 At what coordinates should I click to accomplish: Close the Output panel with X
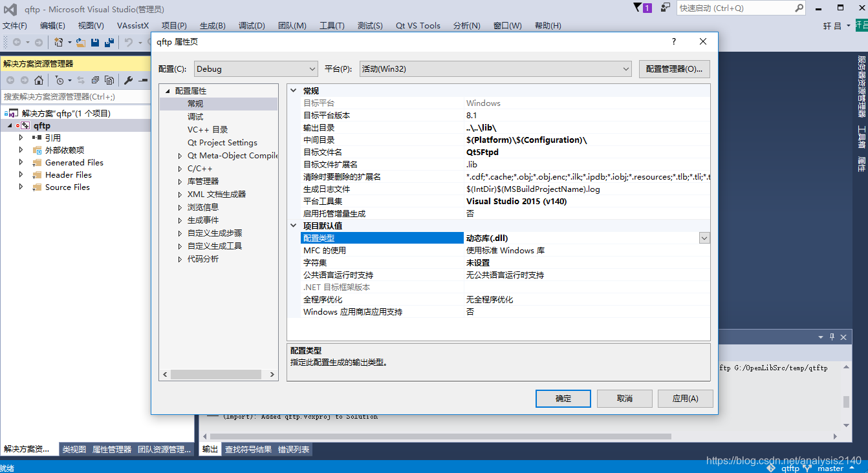coord(843,337)
